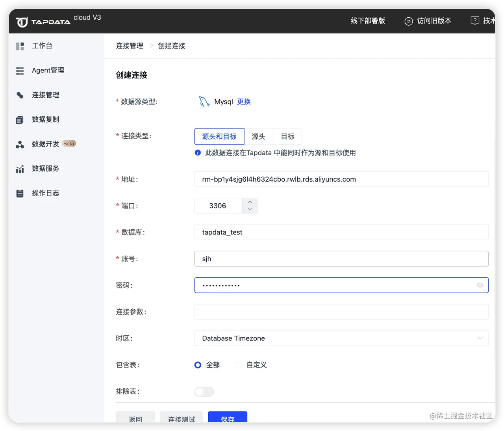This screenshot has height=431, width=504.
Task: Select the 自定义 radio button
Action: [x=238, y=365]
